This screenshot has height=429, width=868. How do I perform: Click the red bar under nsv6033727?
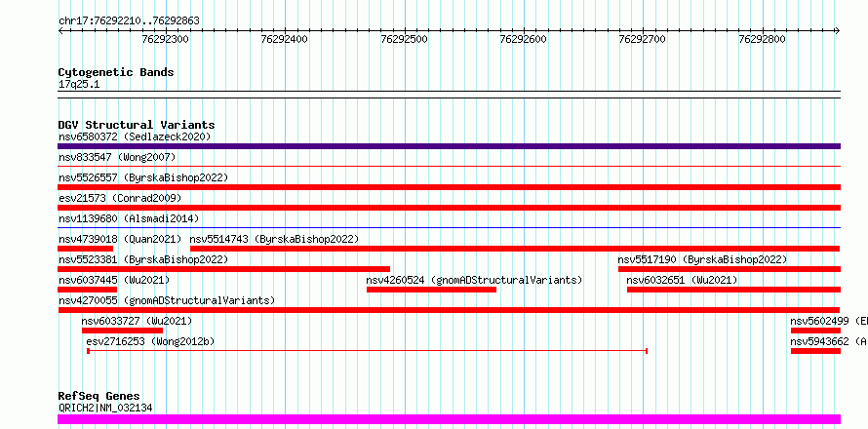(x=122, y=331)
